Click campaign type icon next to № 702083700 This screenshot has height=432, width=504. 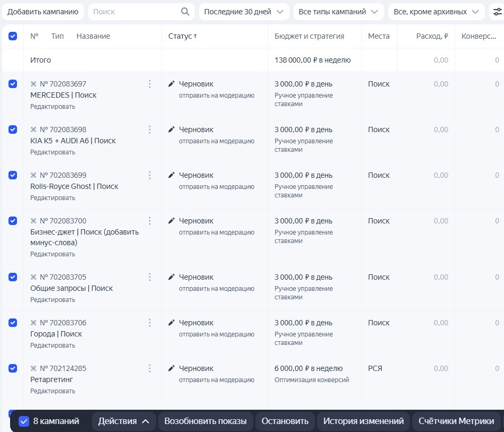[x=33, y=221]
